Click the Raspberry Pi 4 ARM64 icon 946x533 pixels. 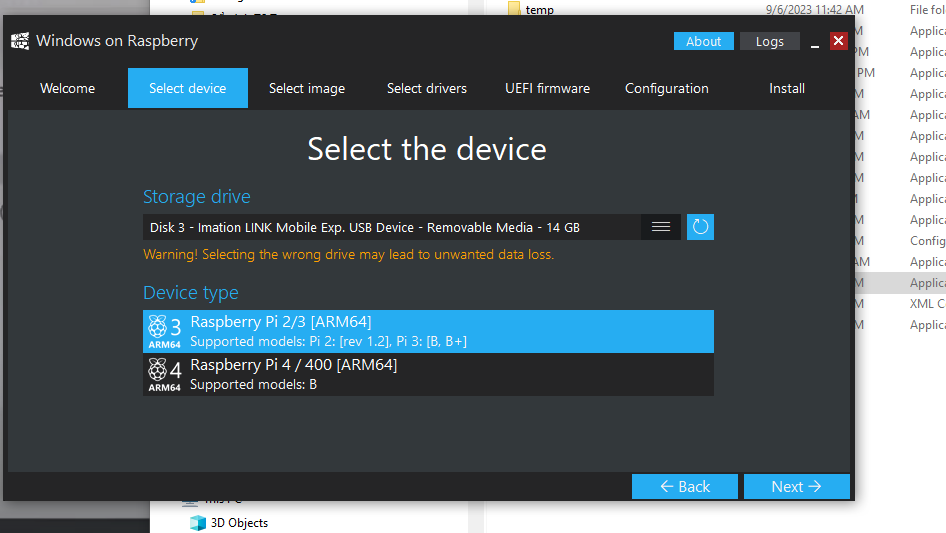165,374
